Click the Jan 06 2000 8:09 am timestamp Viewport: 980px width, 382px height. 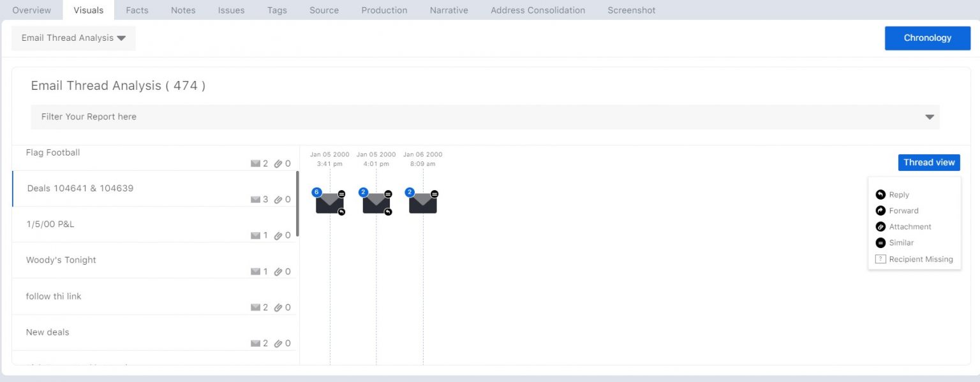pyautogui.click(x=423, y=159)
